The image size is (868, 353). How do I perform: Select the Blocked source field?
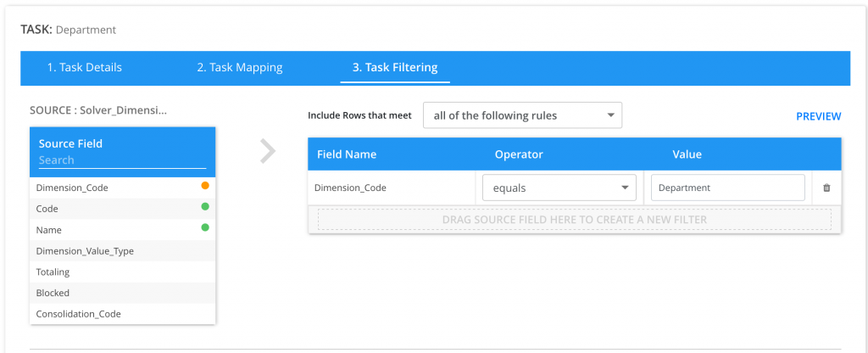(x=53, y=293)
